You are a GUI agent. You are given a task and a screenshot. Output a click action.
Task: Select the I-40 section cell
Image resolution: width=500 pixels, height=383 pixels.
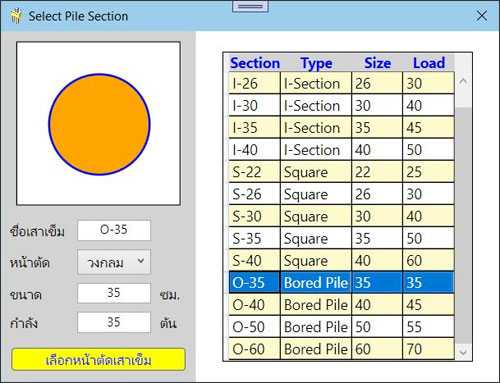pyautogui.click(x=255, y=150)
